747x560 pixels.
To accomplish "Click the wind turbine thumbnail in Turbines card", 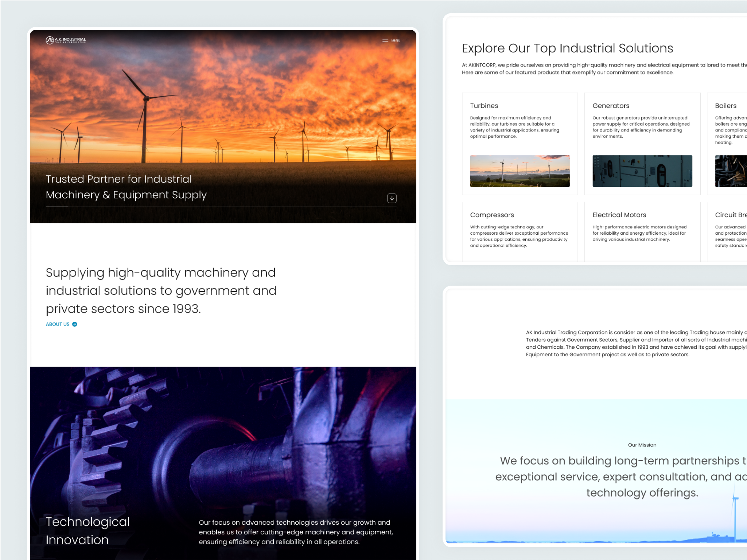I will pyautogui.click(x=520, y=171).
